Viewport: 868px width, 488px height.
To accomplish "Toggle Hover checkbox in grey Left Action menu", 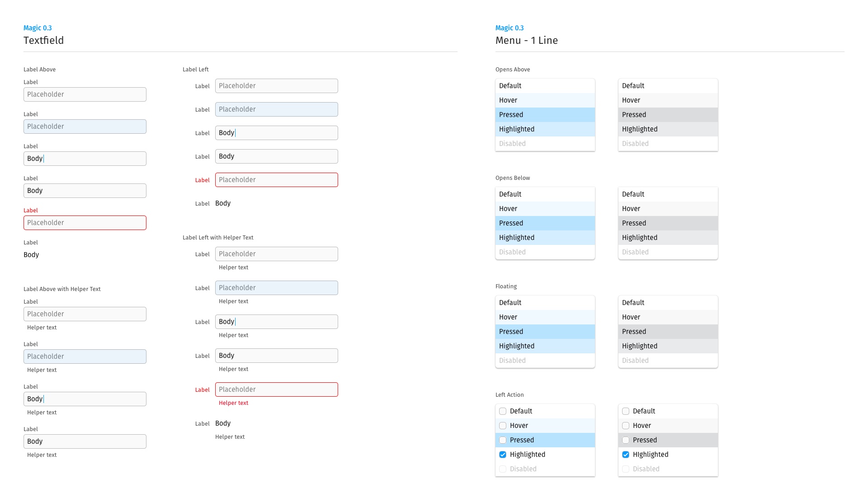I will 626,426.
